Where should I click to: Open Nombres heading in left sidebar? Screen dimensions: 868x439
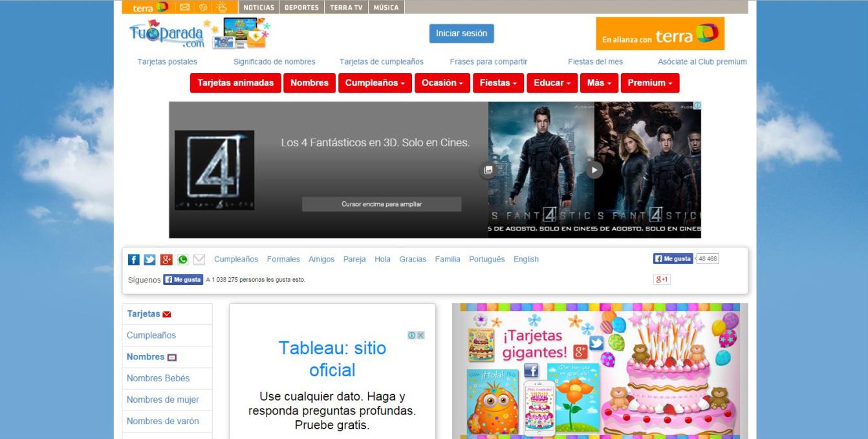pos(146,357)
